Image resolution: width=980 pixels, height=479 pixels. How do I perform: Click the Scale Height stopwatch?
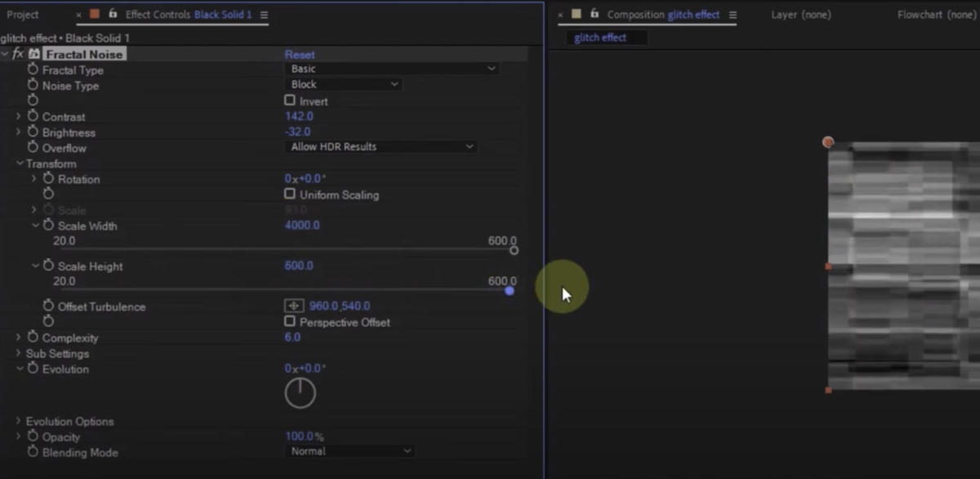pos(48,265)
